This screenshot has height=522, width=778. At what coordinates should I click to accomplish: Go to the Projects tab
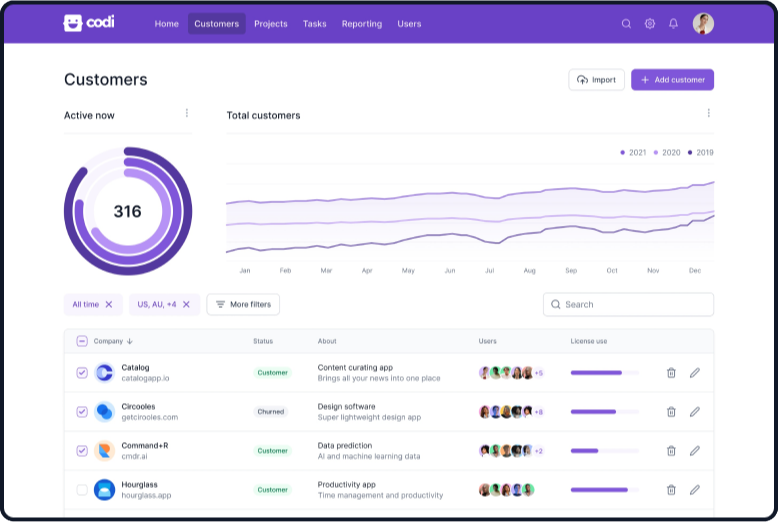click(270, 24)
